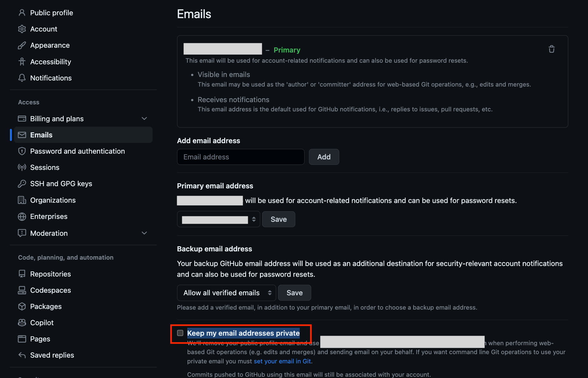The height and width of the screenshot is (378, 588).
Task: Click the Add email address heading
Action: [x=209, y=141]
